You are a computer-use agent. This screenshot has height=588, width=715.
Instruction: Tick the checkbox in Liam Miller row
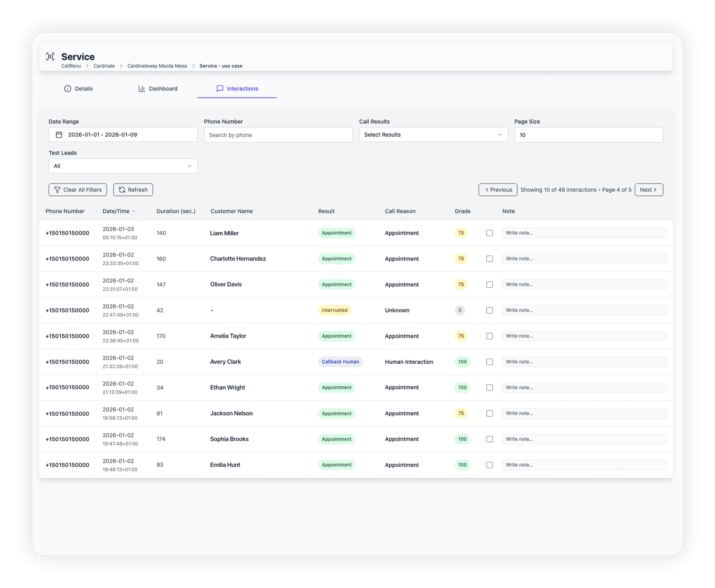pyautogui.click(x=489, y=233)
